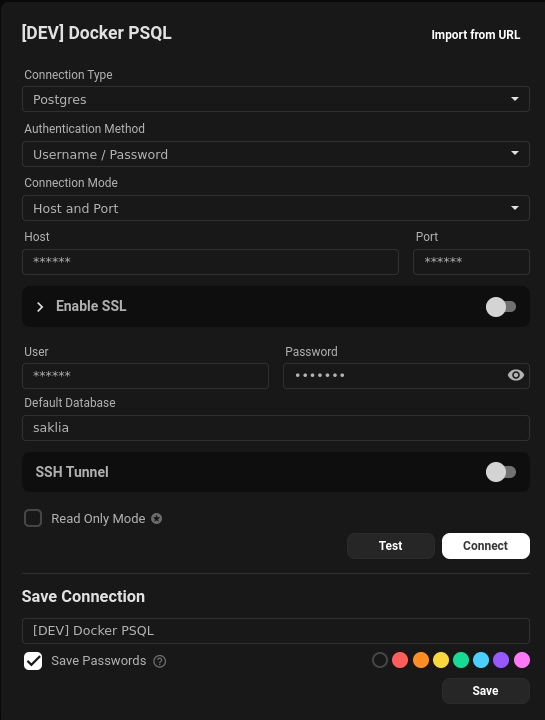Click Import from URL link
Image resolution: width=545 pixels, height=720 pixels.
pyautogui.click(x=476, y=35)
